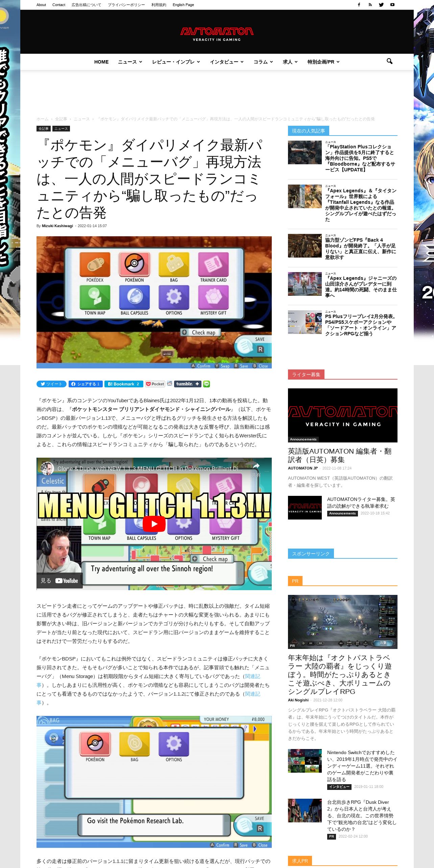
Task: Click the ホーム breadcrumb
Action: click(43, 119)
